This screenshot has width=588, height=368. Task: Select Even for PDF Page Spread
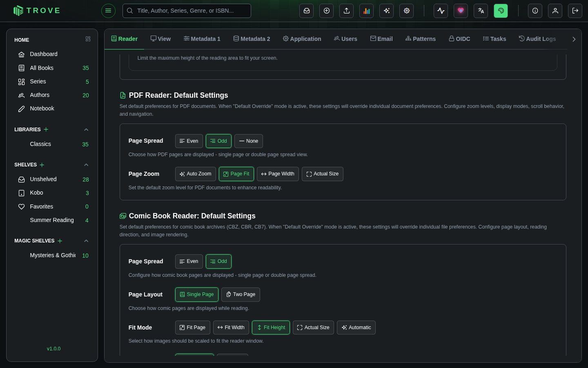[x=189, y=141]
